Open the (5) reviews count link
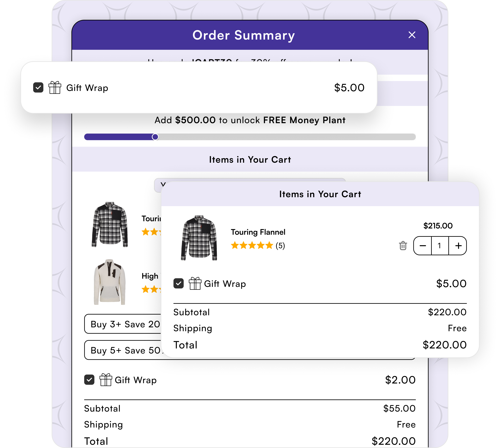The image size is (500, 448). click(x=280, y=246)
